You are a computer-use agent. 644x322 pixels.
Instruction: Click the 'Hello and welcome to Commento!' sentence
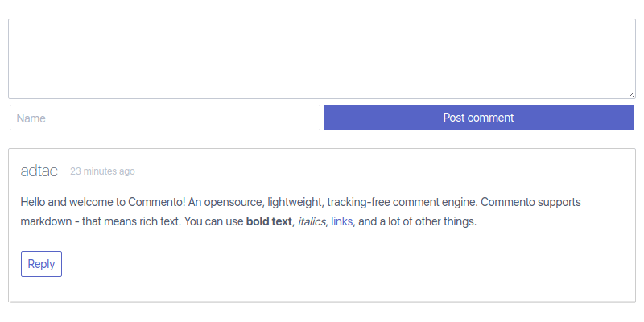(x=102, y=201)
